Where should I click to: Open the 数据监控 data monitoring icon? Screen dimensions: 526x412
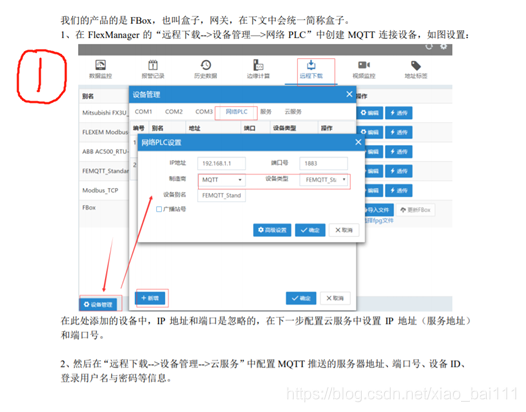(100, 69)
